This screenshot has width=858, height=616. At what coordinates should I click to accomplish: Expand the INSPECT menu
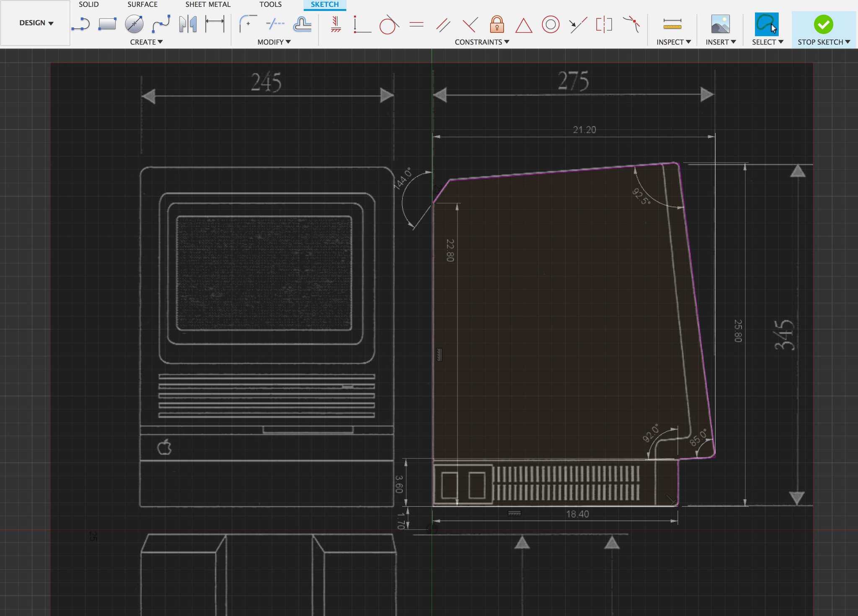click(x=673, y=42)
